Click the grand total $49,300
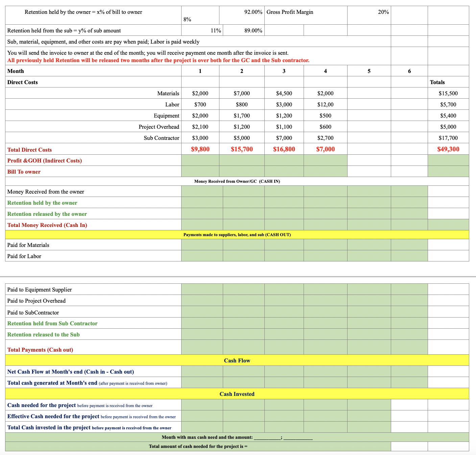Viewport: 476px width, 455px height. click(x=448, y=149)
